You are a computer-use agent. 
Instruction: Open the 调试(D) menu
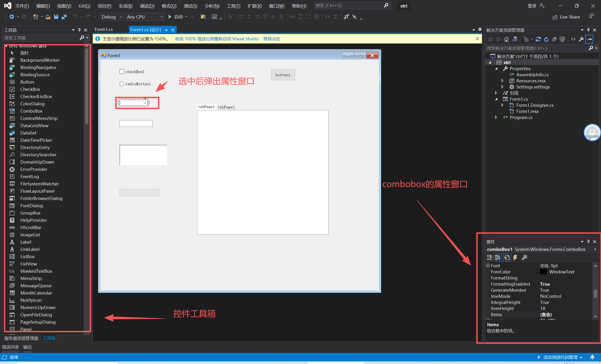point(147,6)
